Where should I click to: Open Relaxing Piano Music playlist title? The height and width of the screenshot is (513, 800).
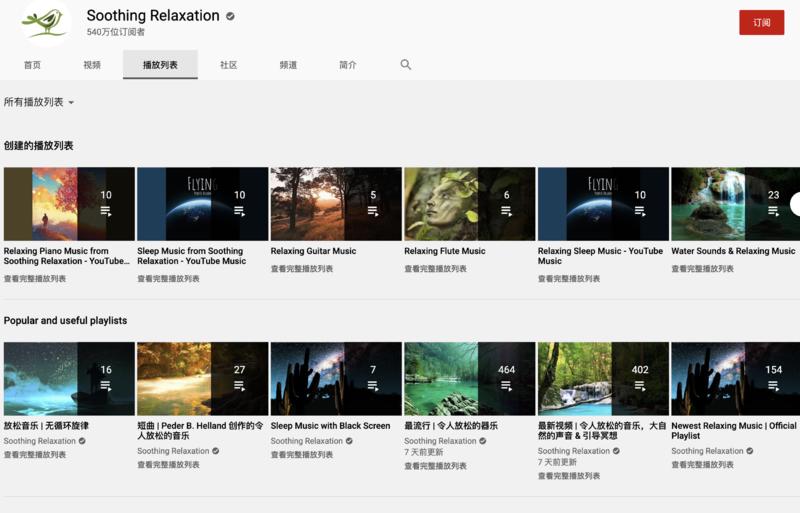tap(66, 256)
